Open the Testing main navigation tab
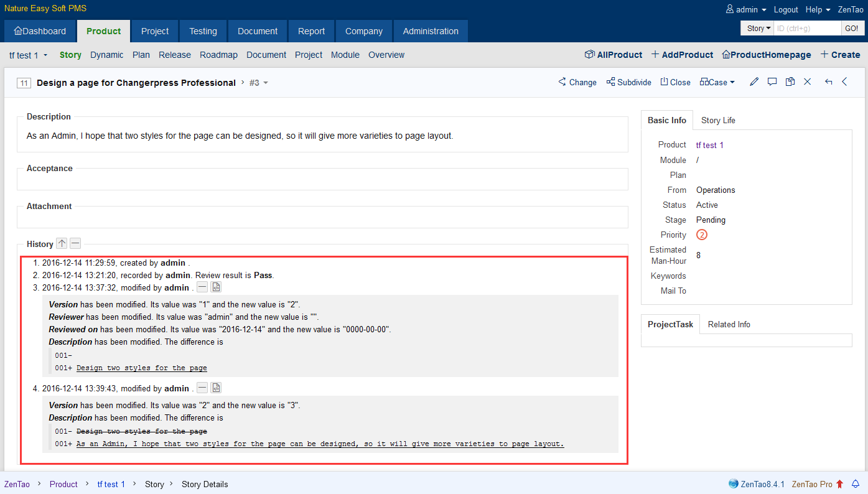 [x=203, y=31]
